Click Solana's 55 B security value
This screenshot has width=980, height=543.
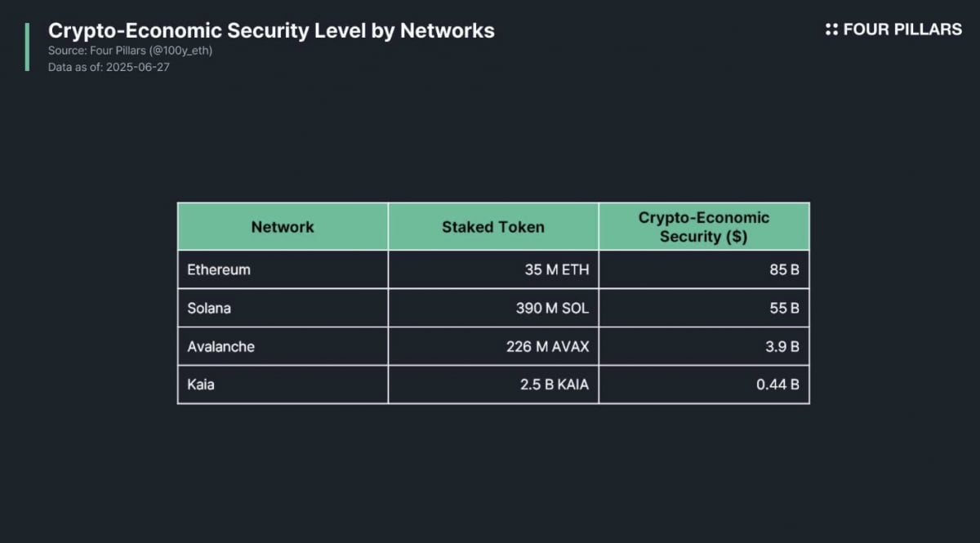point(783,308)
